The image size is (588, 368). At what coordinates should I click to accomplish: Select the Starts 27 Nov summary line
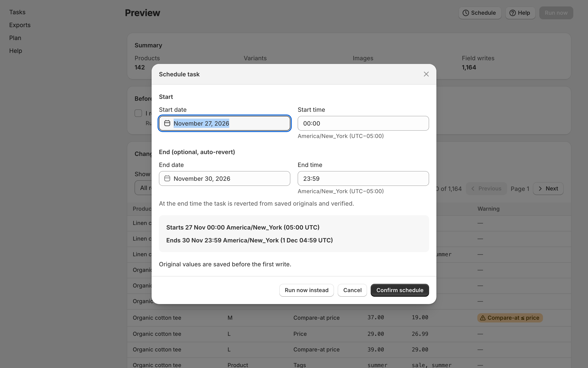pos(243,227)
